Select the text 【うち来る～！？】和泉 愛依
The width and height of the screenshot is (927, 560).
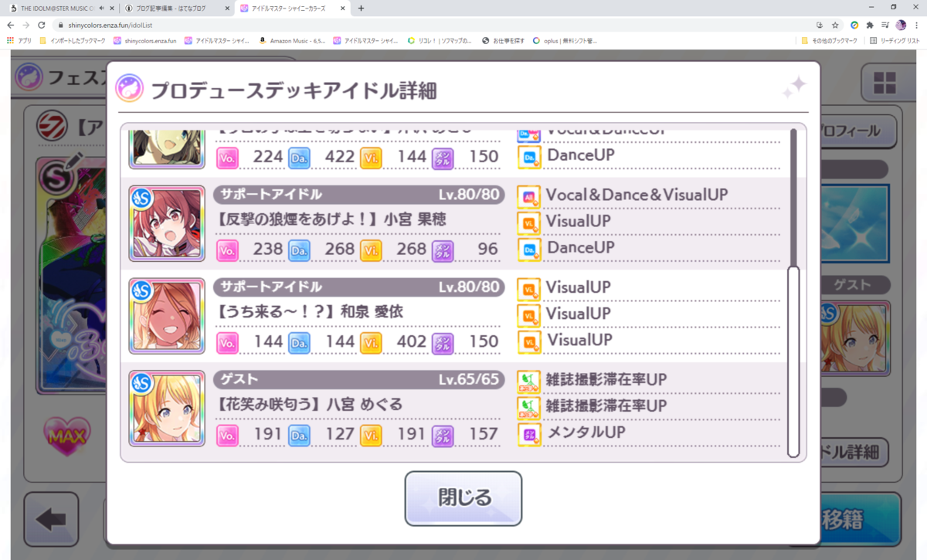coord(311,312)
